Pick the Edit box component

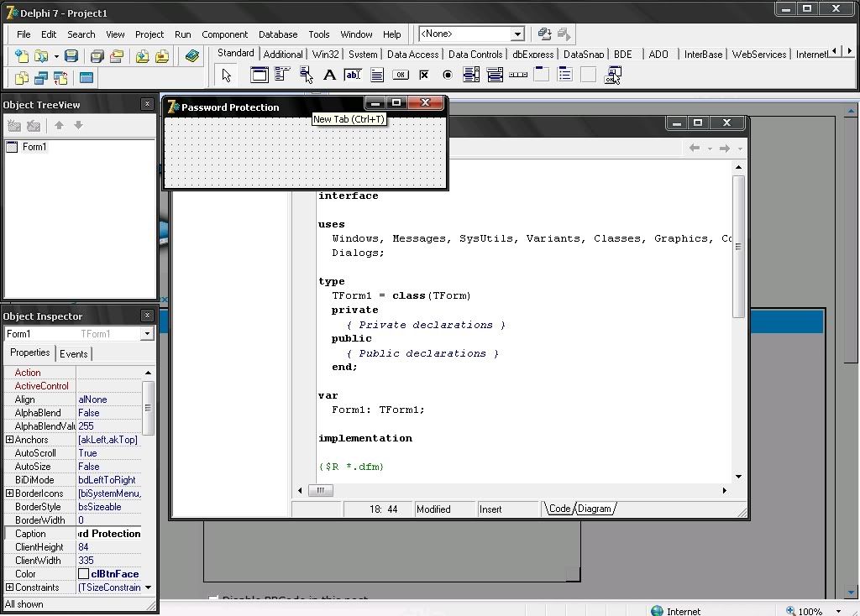354,76
